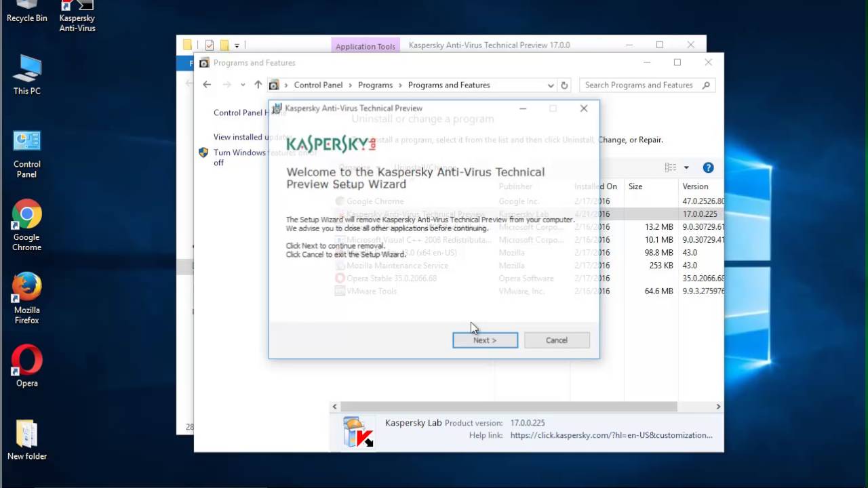Image resolution: width=868 pixels, height=488 pixels.
Task: Select the 64.6 MB size cell
Action: coord(659,291)
